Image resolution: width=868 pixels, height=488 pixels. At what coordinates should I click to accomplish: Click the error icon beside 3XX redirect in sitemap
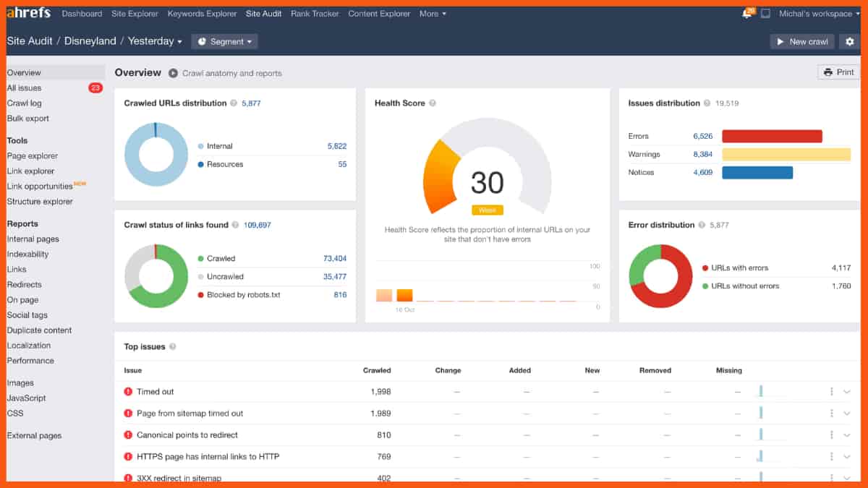[x=127, y=478]
